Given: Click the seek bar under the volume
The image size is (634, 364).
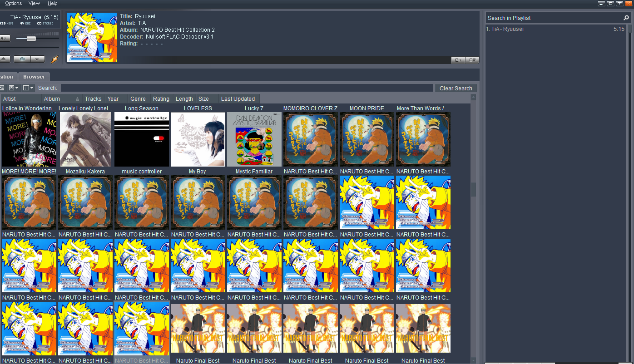Looking at the screenshot, I should (30, 47).
